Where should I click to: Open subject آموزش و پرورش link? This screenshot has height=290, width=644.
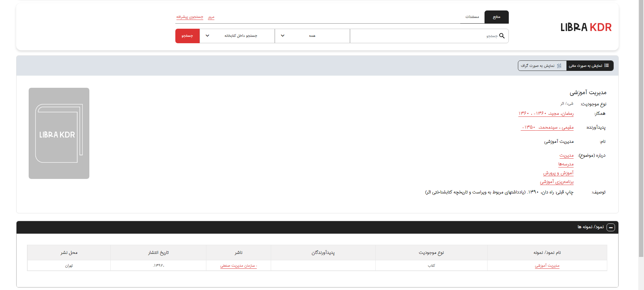click(x=558, y=173)
